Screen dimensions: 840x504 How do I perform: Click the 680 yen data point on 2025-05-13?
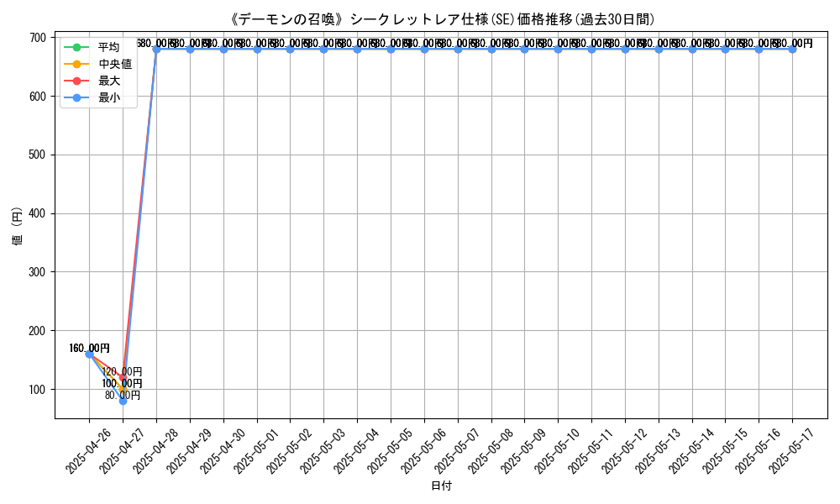pyautogui.click(x=659, y=50)
